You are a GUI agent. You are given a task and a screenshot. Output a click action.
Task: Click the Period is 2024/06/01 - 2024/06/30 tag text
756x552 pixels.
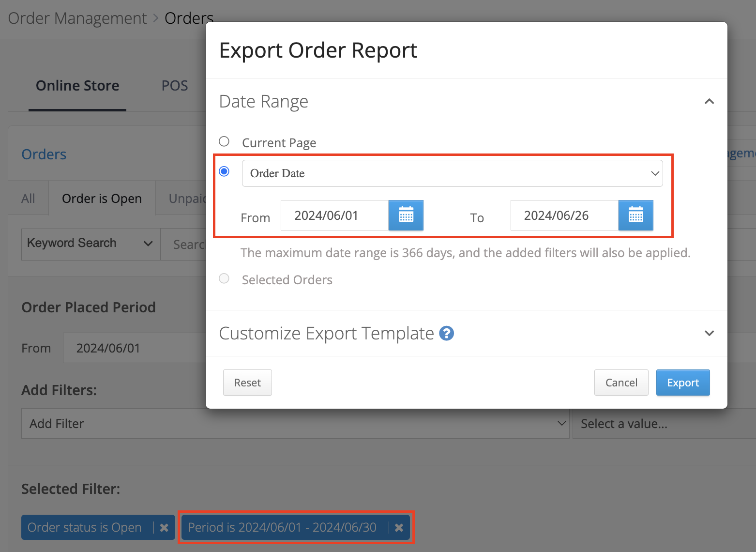(282, 527)
